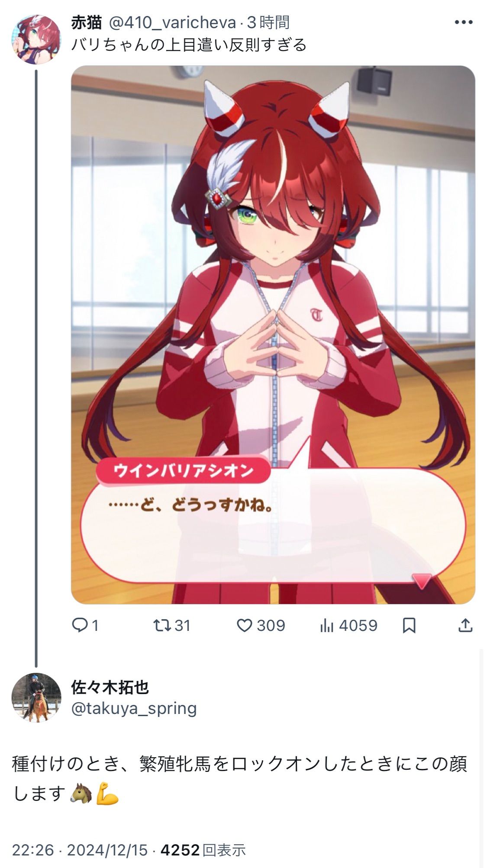Bookmark the tweet
Image resolution: width=487 pixels, height=868 pixels.
pyautogui.click(x=409, y=625)
